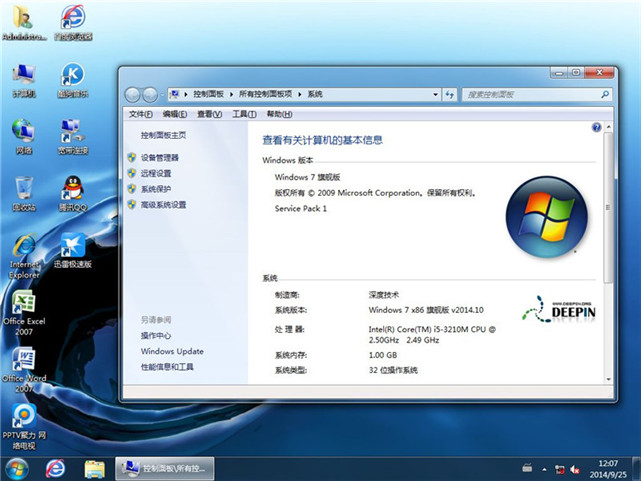Viewport: 641px width, 481px height.
Task: Open Office Excel 2007 shortcut
Action: [x=24, y=313]
